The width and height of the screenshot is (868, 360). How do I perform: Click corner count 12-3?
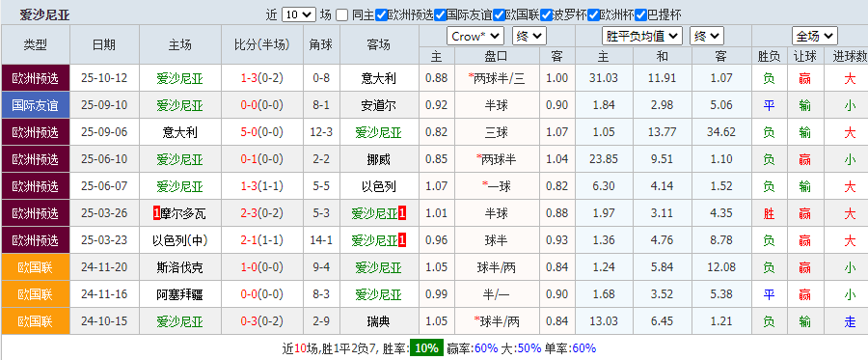click(321, 133)
